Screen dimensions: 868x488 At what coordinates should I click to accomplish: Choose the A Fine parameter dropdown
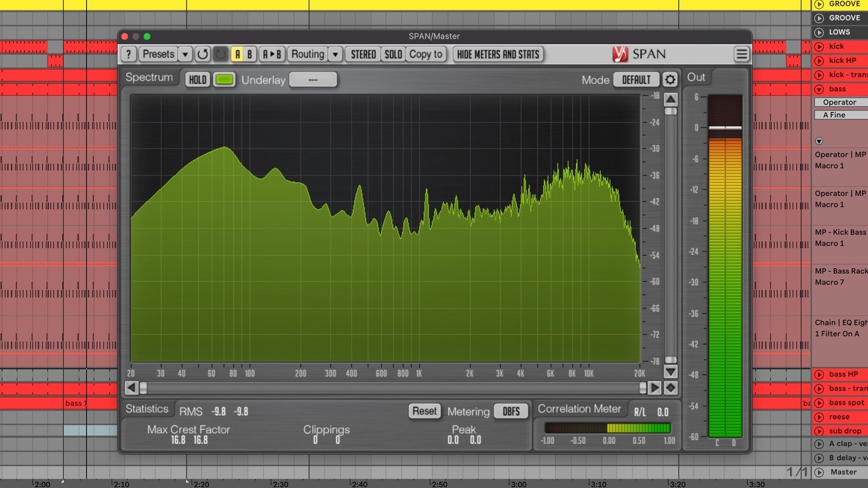841,115
